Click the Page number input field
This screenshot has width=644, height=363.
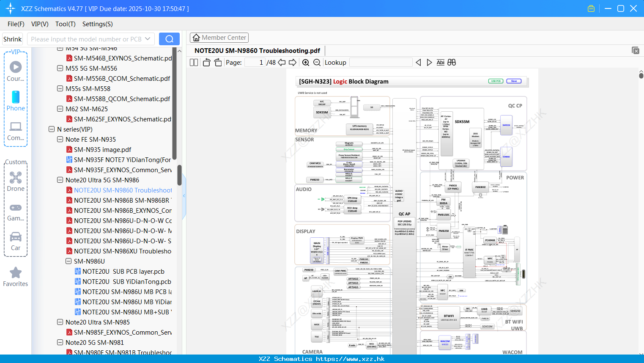coord(255,62)
